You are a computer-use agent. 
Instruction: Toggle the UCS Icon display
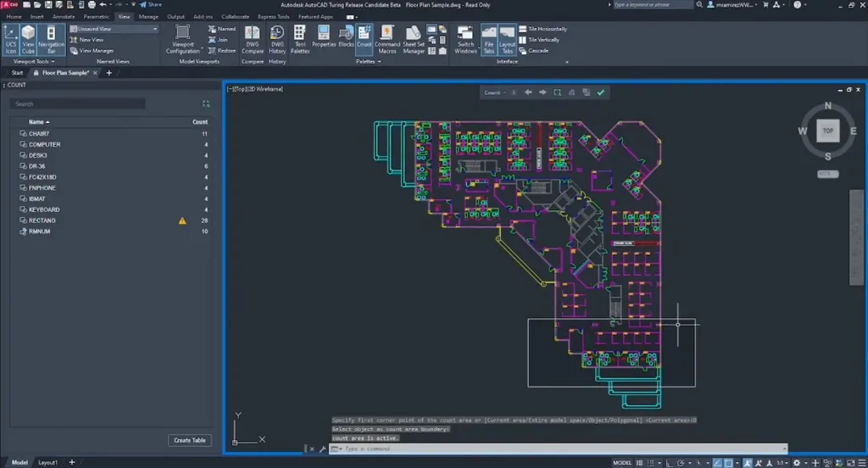[10, 39]
